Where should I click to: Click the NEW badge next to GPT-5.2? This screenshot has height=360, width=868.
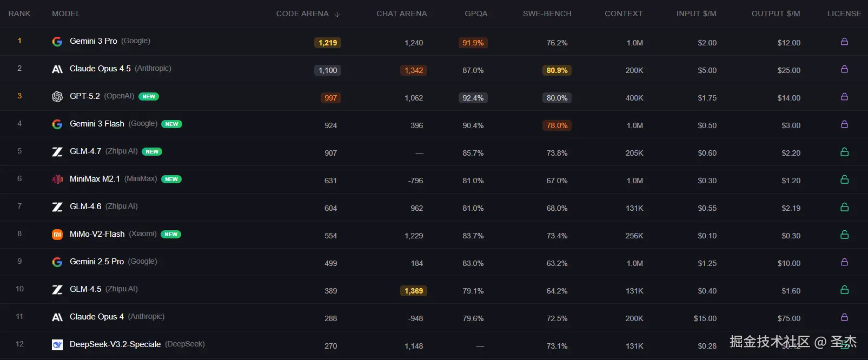tap(149, 97)
